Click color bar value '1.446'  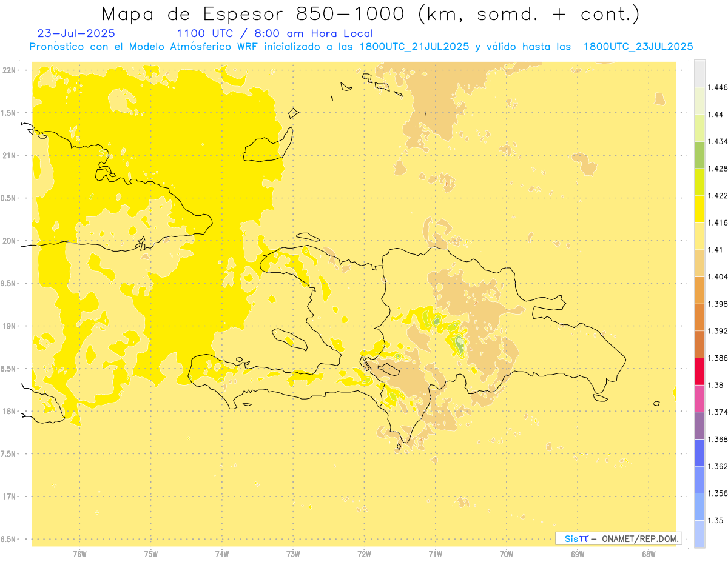pos(717,87)
